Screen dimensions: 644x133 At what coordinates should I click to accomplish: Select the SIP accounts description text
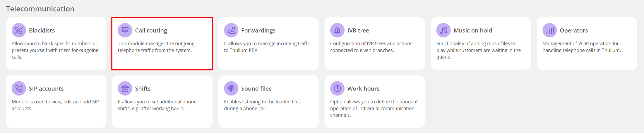55,105
